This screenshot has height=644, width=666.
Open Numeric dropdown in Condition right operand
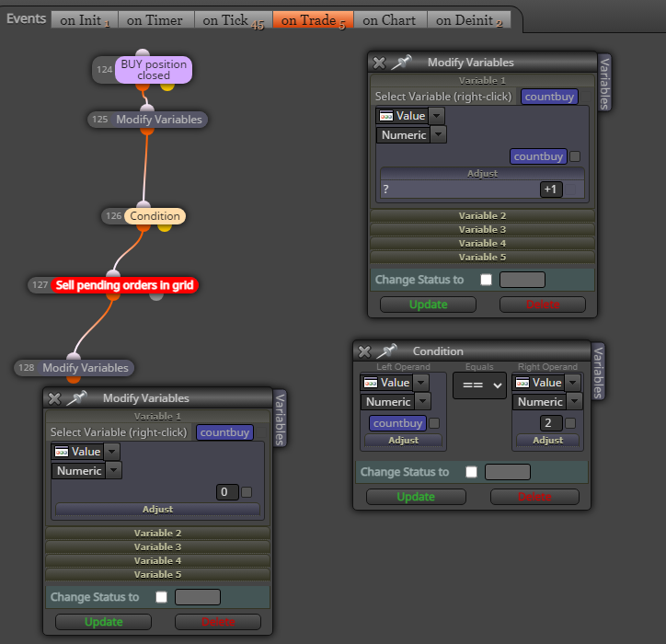pos(575,401)
